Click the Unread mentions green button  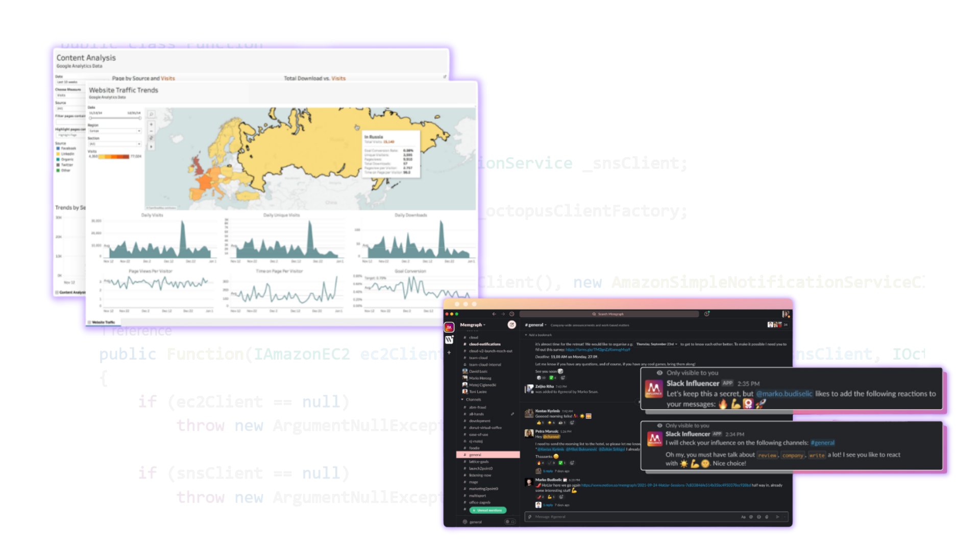point(488,510)
